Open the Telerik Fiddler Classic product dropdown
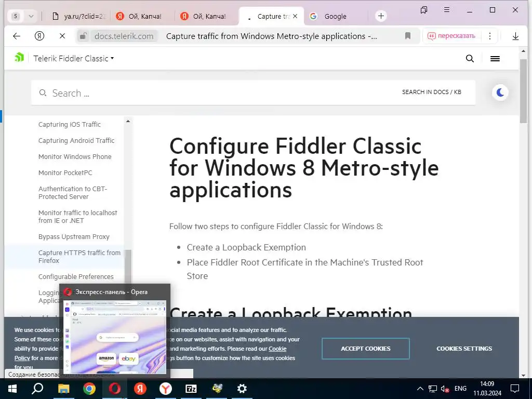 [x=74, y=59]
